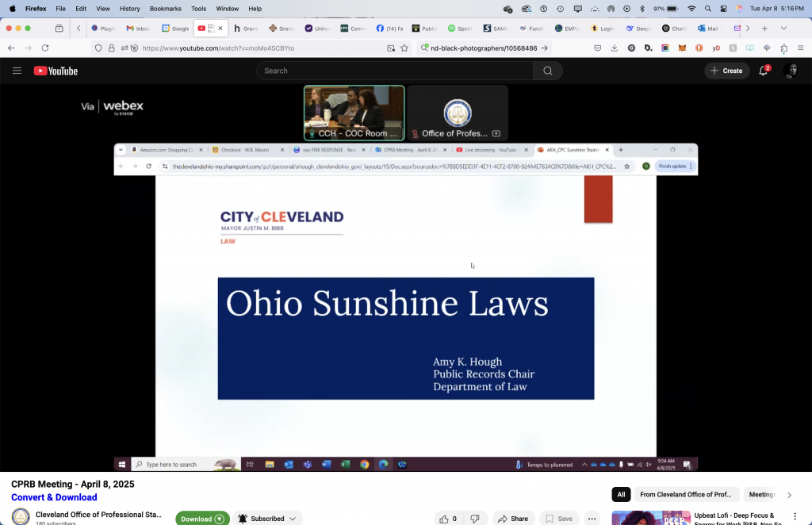Open more actions ellipsis under video
The height and width of the screenshot is (525, 812).
[592, 519]
